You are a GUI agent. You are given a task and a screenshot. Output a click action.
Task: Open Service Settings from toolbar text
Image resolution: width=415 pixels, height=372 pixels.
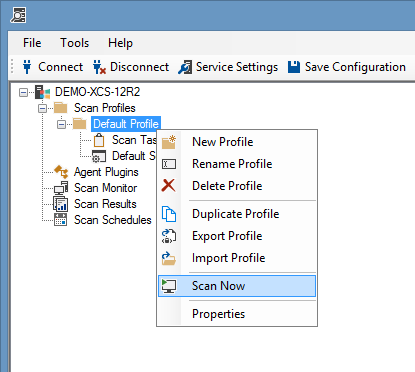tap(237, 67)
